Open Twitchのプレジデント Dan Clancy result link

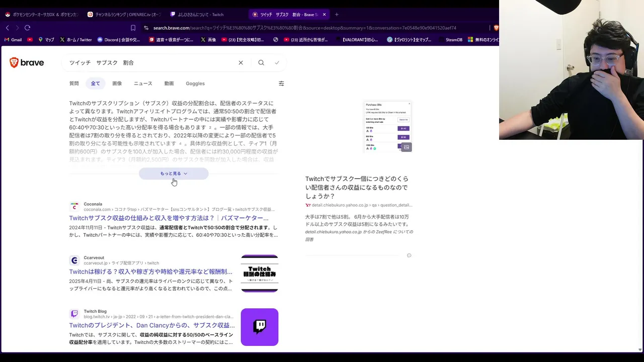tap(152, 325)
